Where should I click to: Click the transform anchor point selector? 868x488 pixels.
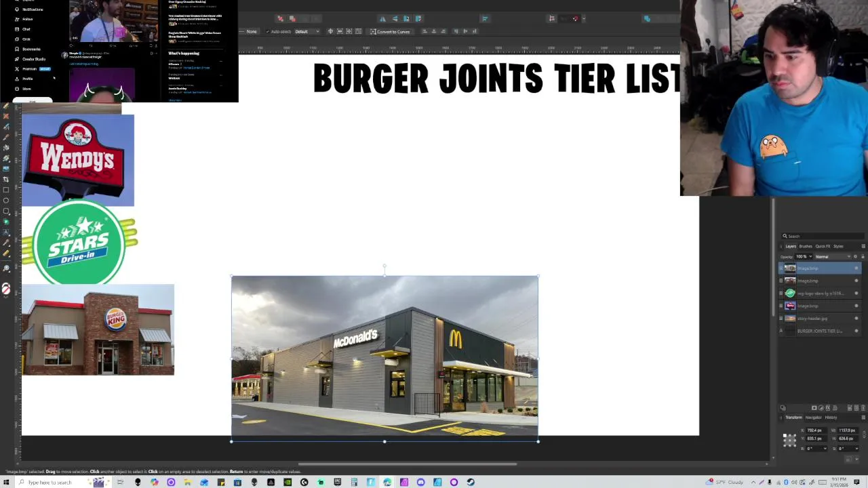pos(789,439)
